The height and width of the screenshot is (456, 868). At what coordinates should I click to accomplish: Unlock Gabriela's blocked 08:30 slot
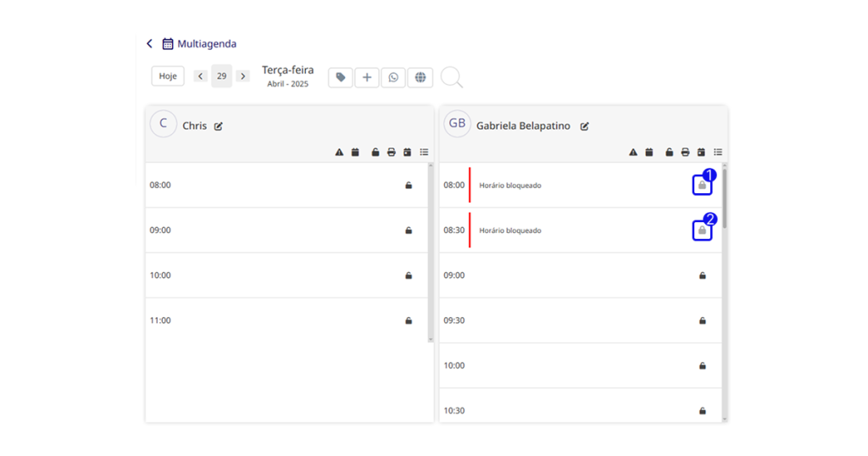pos(702,231)
